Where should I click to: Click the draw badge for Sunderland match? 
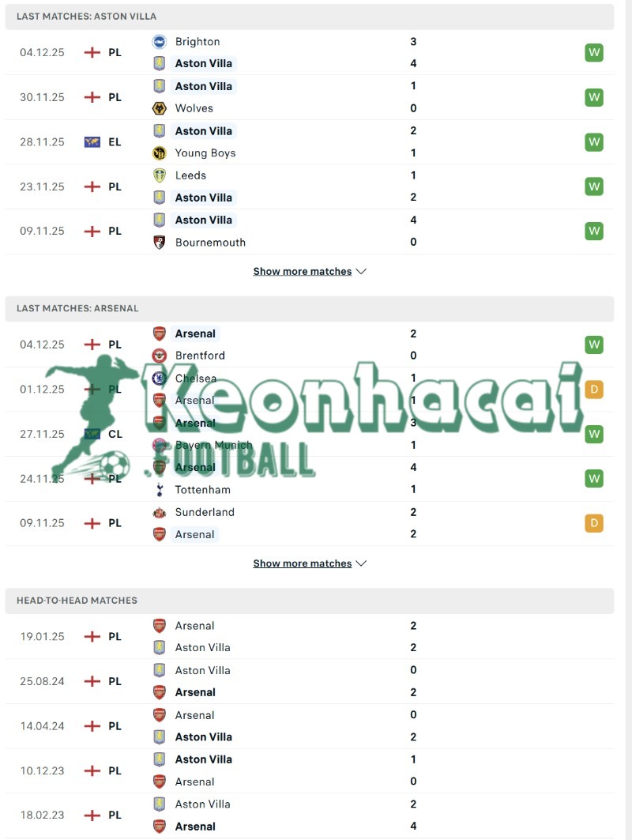(593, 523)
